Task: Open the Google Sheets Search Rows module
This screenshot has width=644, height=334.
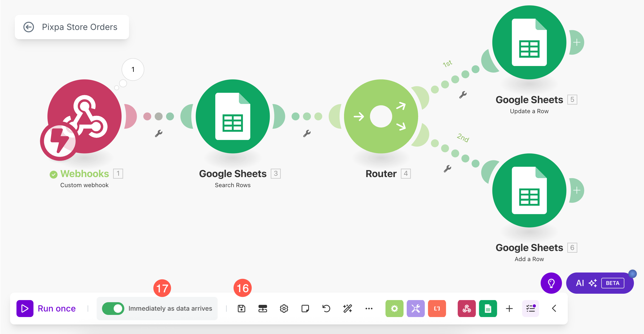Action: point(233,116)
